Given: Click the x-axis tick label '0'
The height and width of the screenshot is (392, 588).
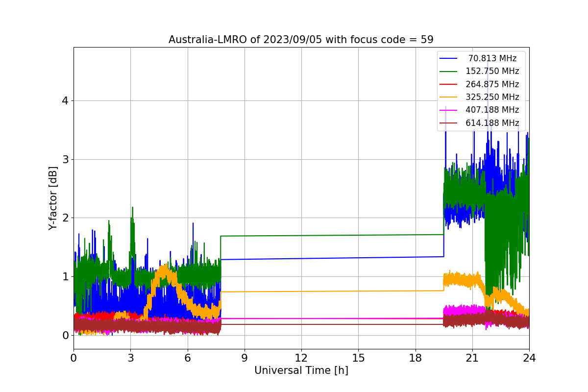Looking at the screenshot, I should tap(73, 358).
